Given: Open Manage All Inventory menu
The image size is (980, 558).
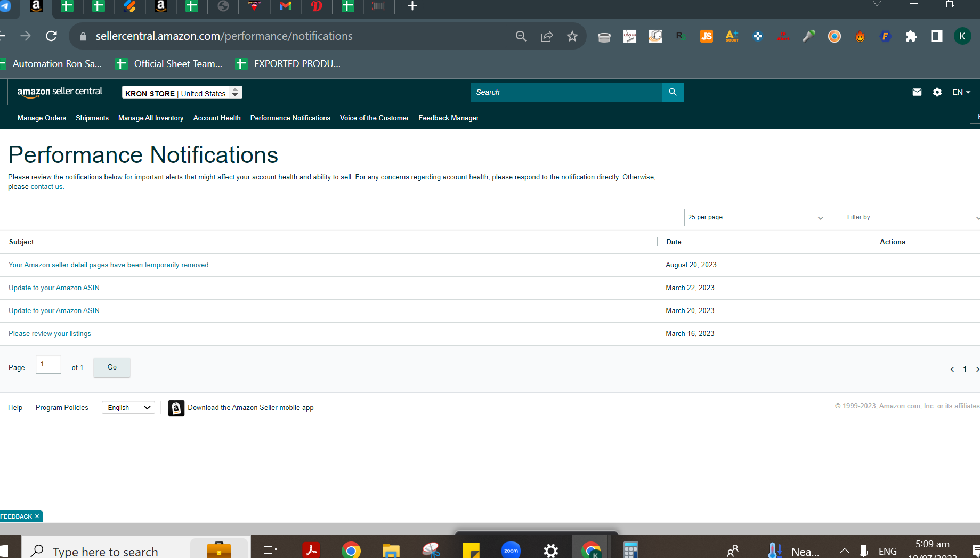Looking at the screenshot, I should 151,118.
